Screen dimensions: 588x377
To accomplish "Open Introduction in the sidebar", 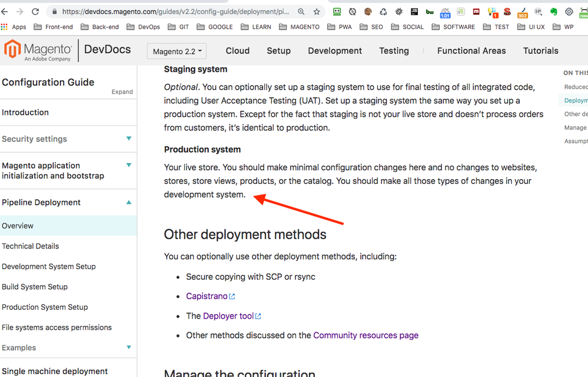I will pyautogui.click(x=25, y=112).
